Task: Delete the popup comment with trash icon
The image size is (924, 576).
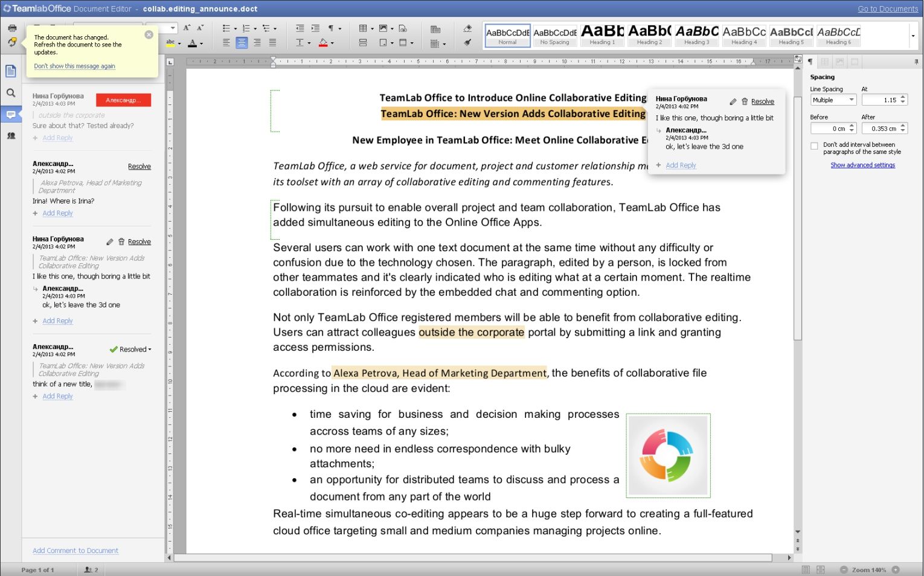Action: [745, 101]
